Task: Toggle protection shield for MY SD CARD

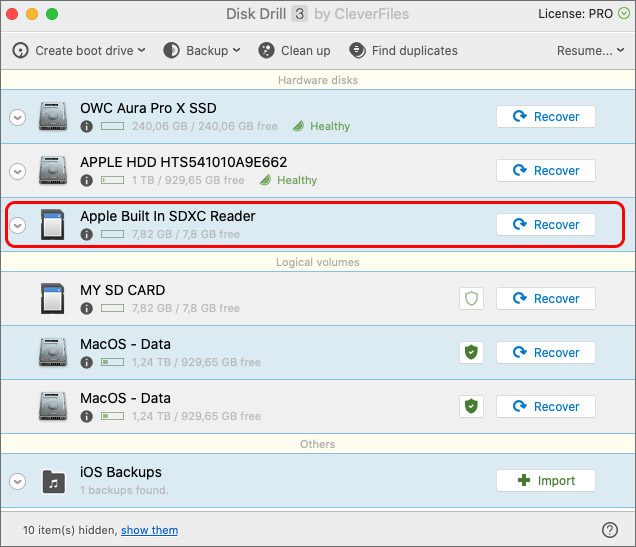Action: pos(471,299)
